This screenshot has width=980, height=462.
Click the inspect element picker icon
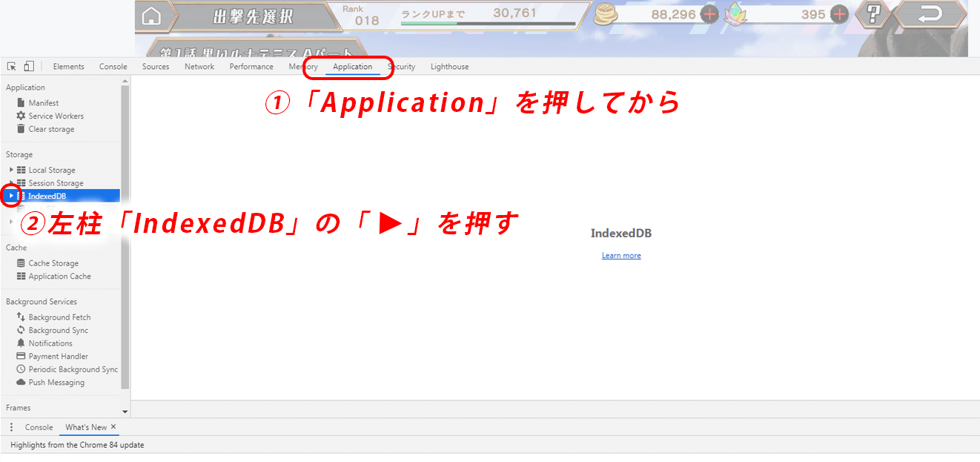click(12, 67)
